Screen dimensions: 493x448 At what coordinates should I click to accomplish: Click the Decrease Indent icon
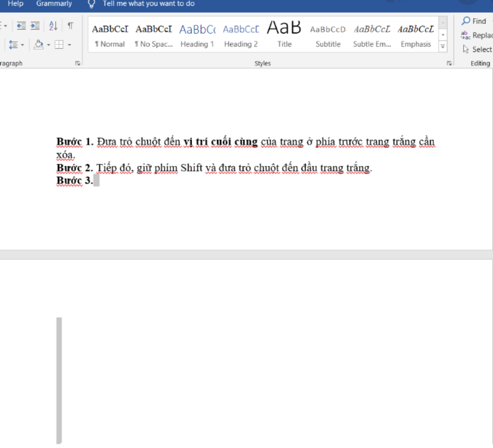pyautogui.click(x=21, y=26)
